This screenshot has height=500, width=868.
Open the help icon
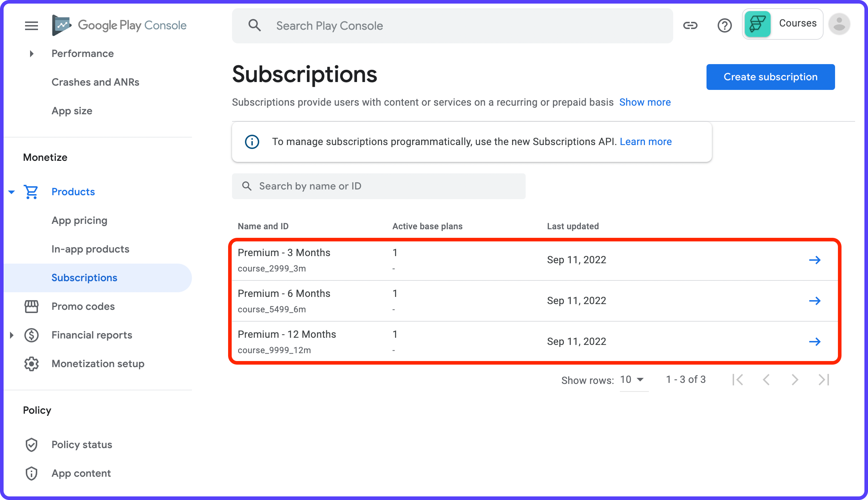tap(725, 25)
